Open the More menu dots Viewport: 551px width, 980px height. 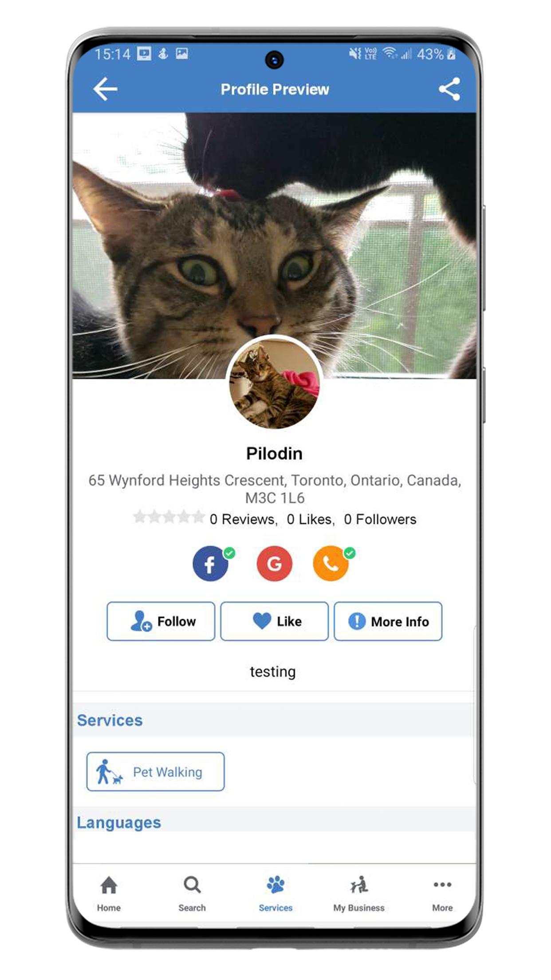[x=442, y=893]
